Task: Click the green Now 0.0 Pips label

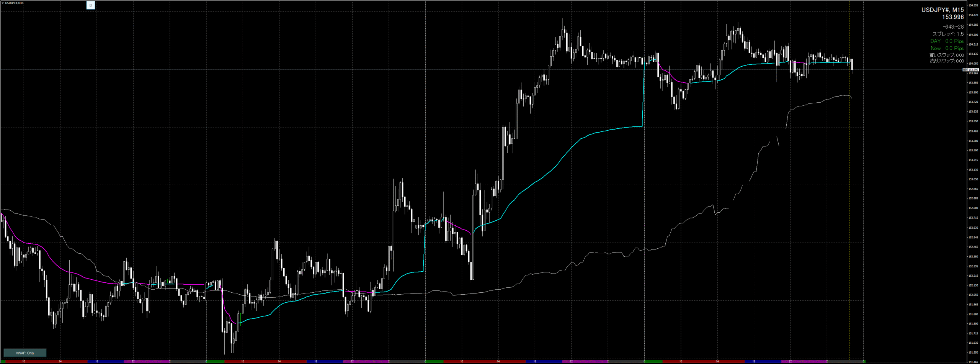Action: coord(947,48)
